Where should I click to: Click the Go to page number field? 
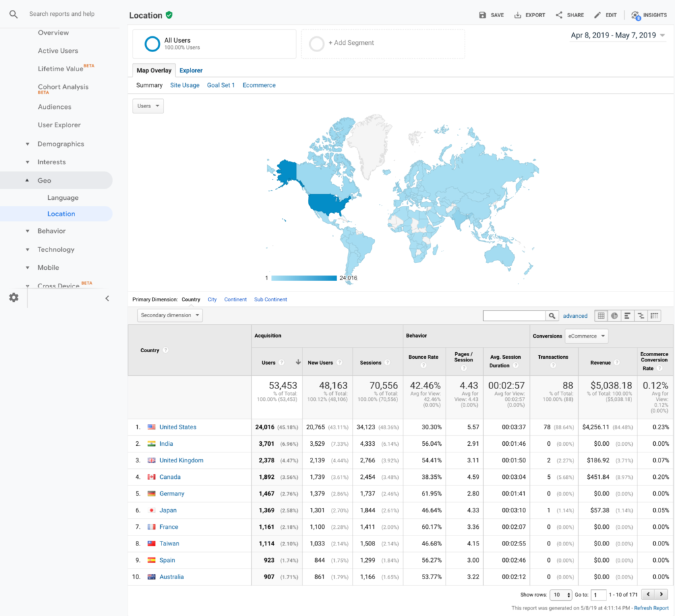[x=599, y=595]
